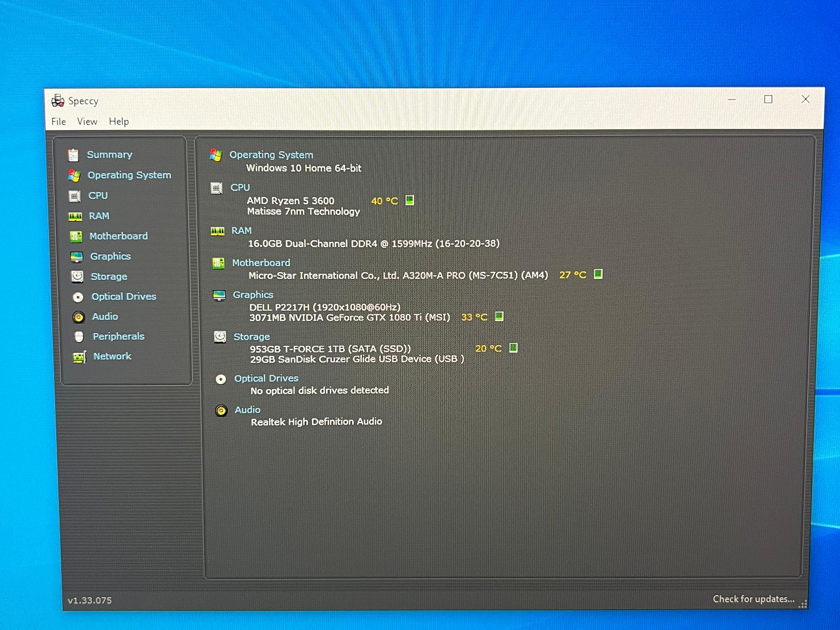
Task: Click the Storage hard drive icon in sidebar
Action: (77, 276)
